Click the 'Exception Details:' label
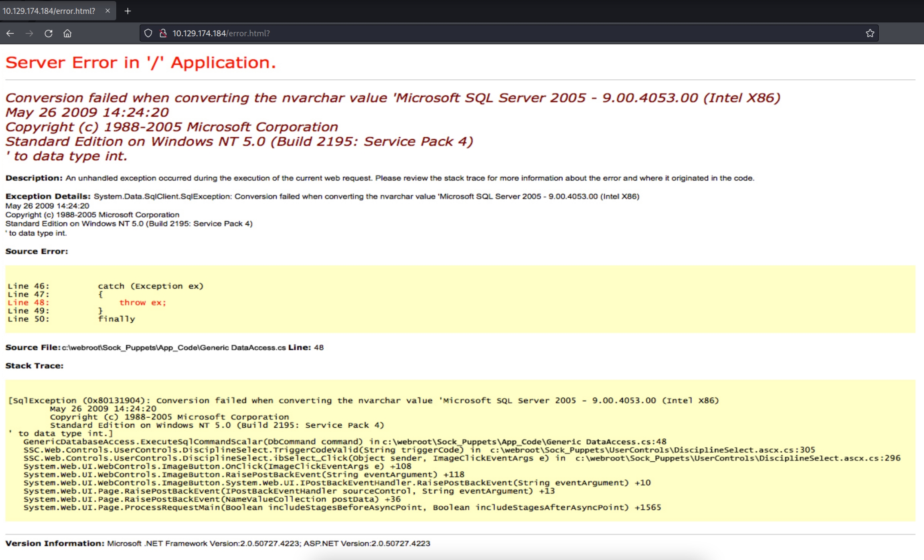 coord(48,196)
